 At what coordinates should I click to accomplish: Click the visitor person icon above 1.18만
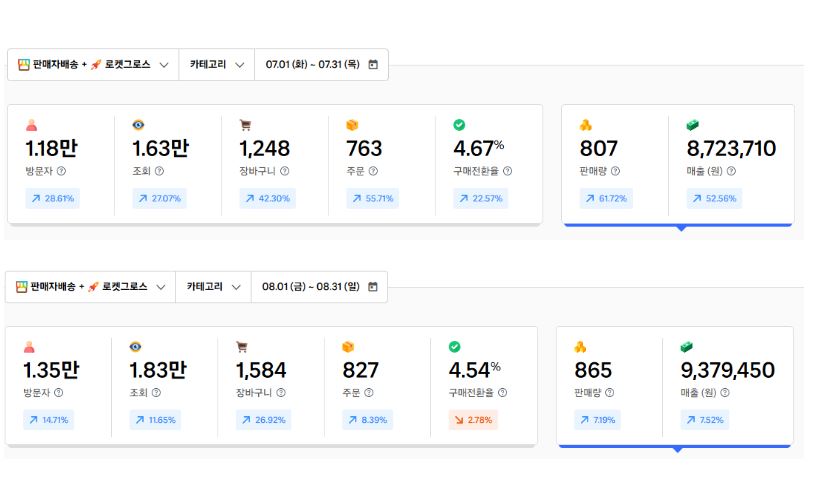tap(32, 125)
